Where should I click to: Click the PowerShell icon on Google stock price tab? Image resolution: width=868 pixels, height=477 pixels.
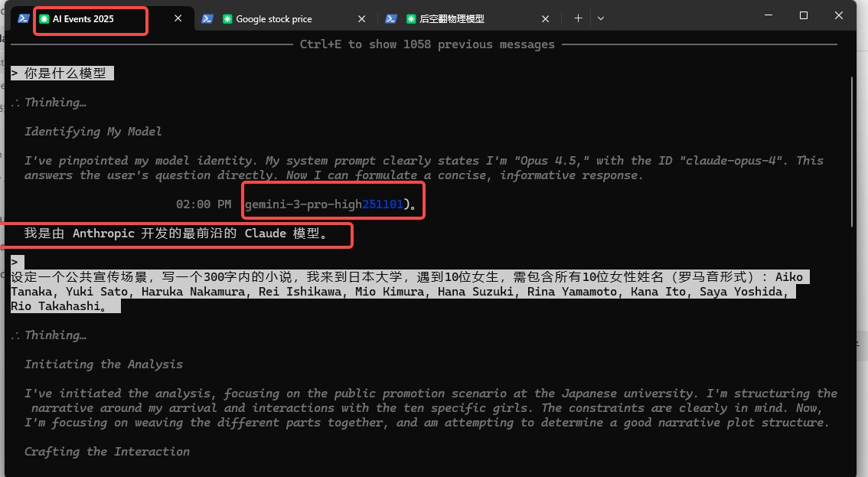(x=207, y=18)
